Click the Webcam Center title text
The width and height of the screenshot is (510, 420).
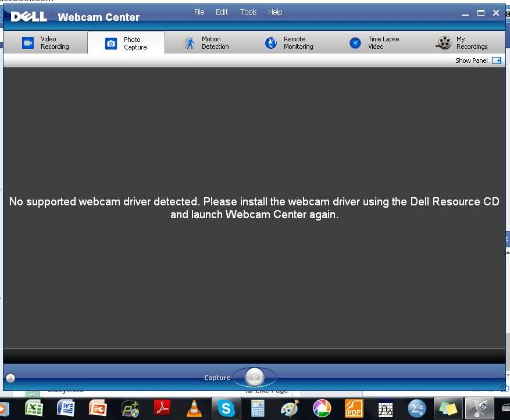98,17
